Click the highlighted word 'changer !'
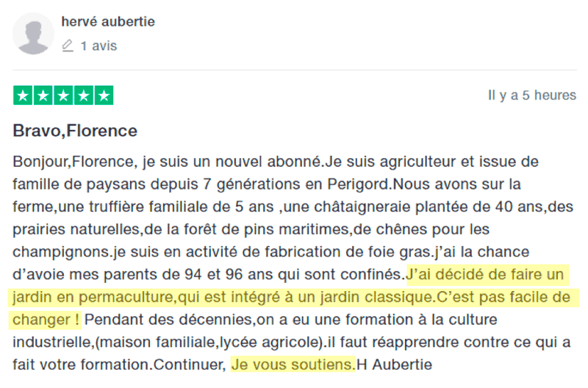Image resolution: width=588 pixels, height=388 pixels. (45, 320)
